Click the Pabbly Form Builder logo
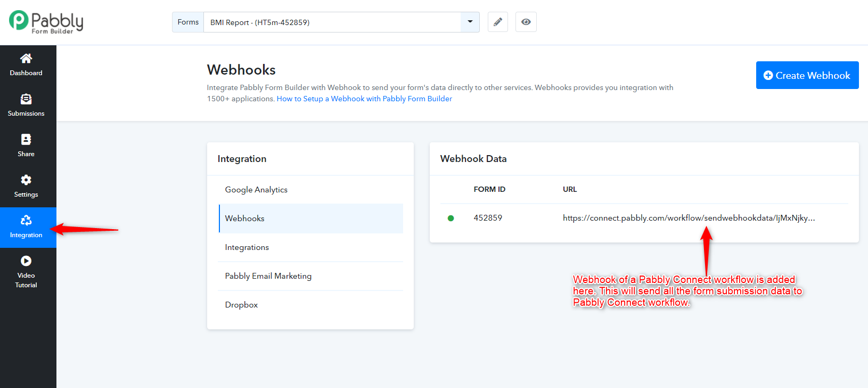Viewport: 868px width, 388px height. tap(46, 22)
